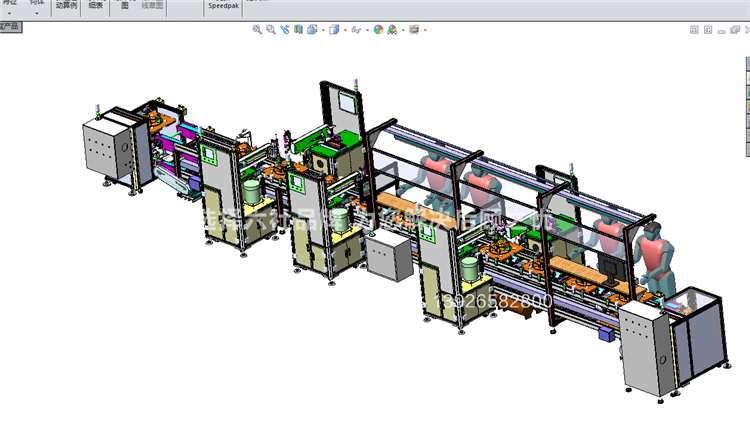The height and width of the screenshot is (443, 750).
Task: Open the View Orientation cube icon
Action: (x=312, y=30)
